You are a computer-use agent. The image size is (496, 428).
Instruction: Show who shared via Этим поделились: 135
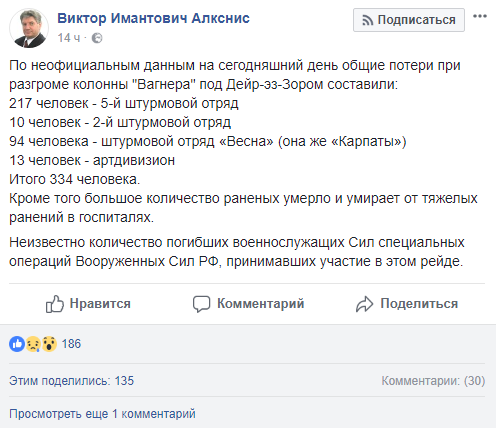[71, 381]
